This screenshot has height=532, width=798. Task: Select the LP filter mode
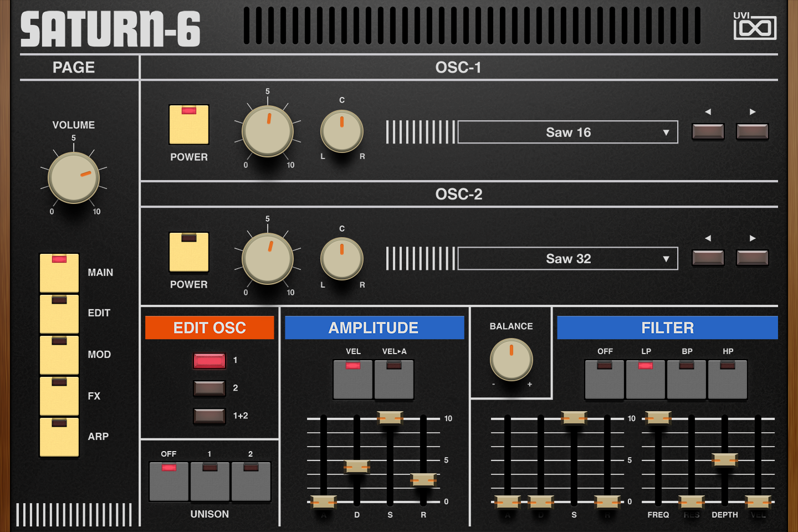tap(646, 380)
